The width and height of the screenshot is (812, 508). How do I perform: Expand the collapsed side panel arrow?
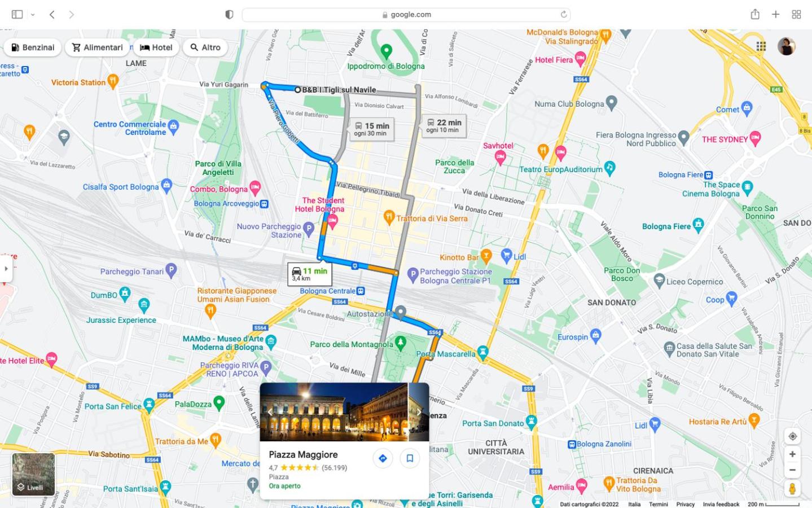click(x=6, y=269)
